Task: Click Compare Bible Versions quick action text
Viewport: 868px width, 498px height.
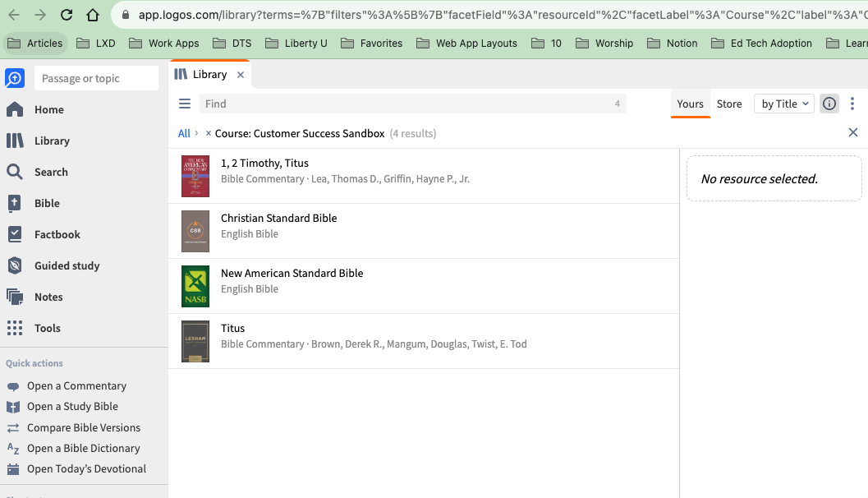Action: 84,427
